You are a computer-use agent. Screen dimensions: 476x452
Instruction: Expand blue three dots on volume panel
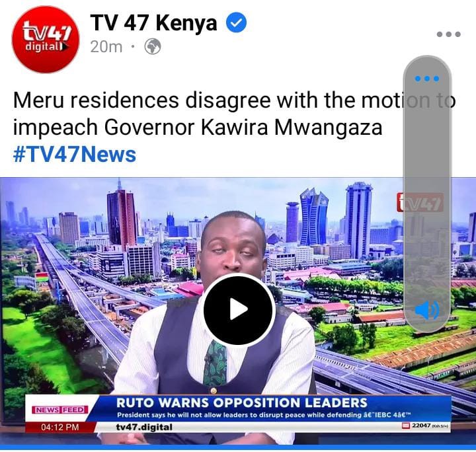[x=427, y=79]
